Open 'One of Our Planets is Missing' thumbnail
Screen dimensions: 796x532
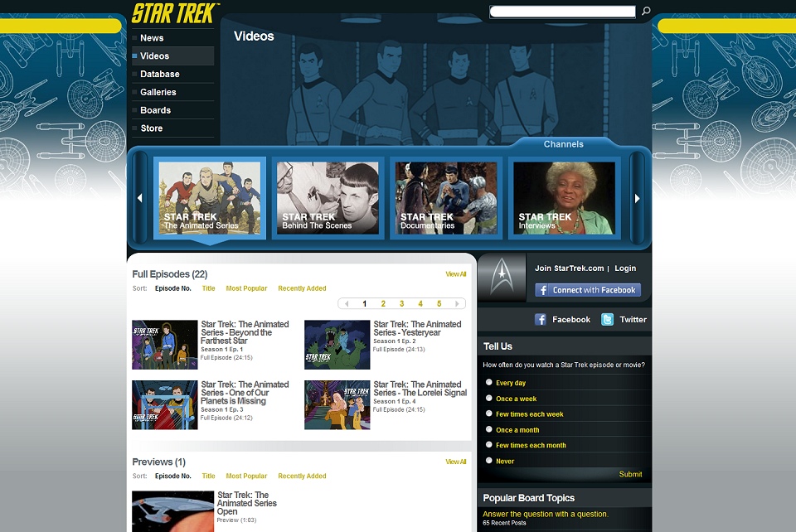coord(165,405)
